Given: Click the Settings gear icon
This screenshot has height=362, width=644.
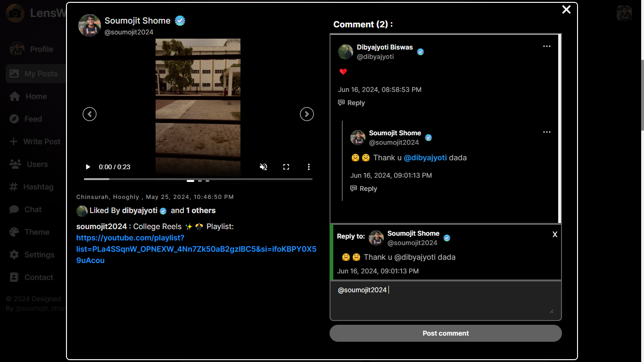Looking at the screenshot, I should click(14, 255).
